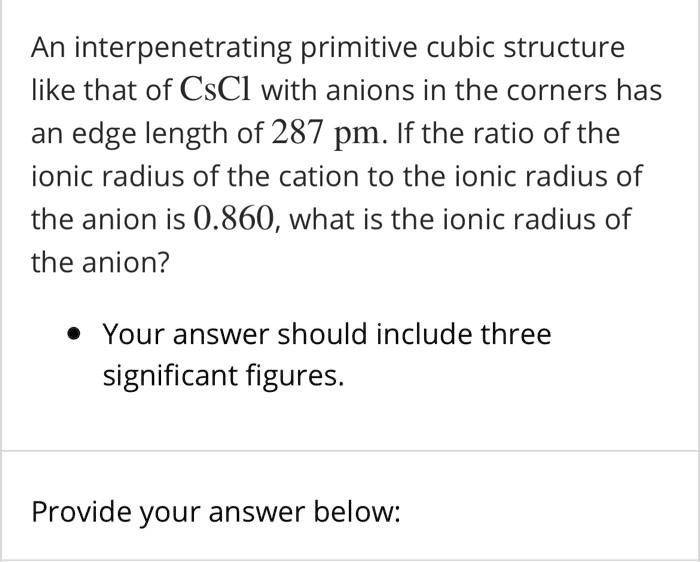Click the CsCl chemical formula
The width and height of the screenshot is (700, 562).
tap(216, 89)
